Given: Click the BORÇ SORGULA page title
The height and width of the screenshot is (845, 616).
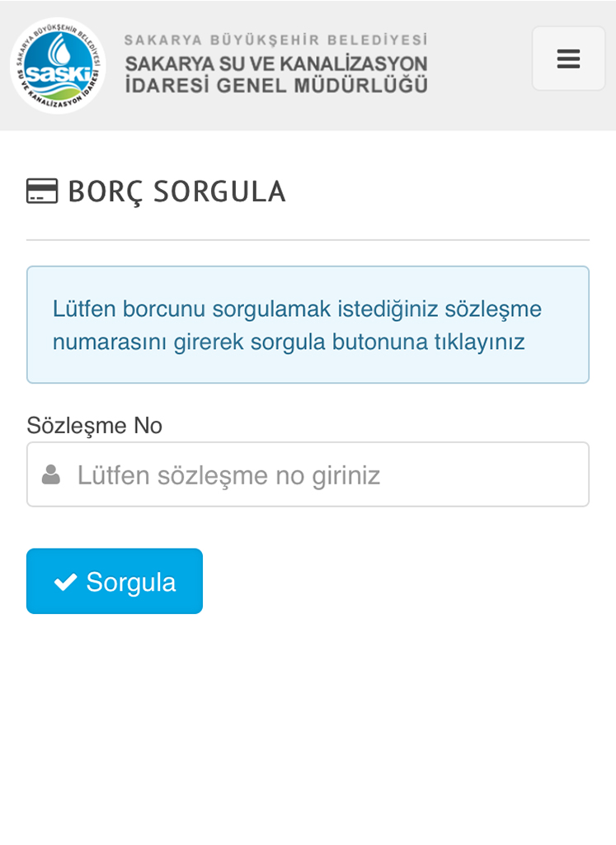Looking at the screenshot, I should pos(176,191).
